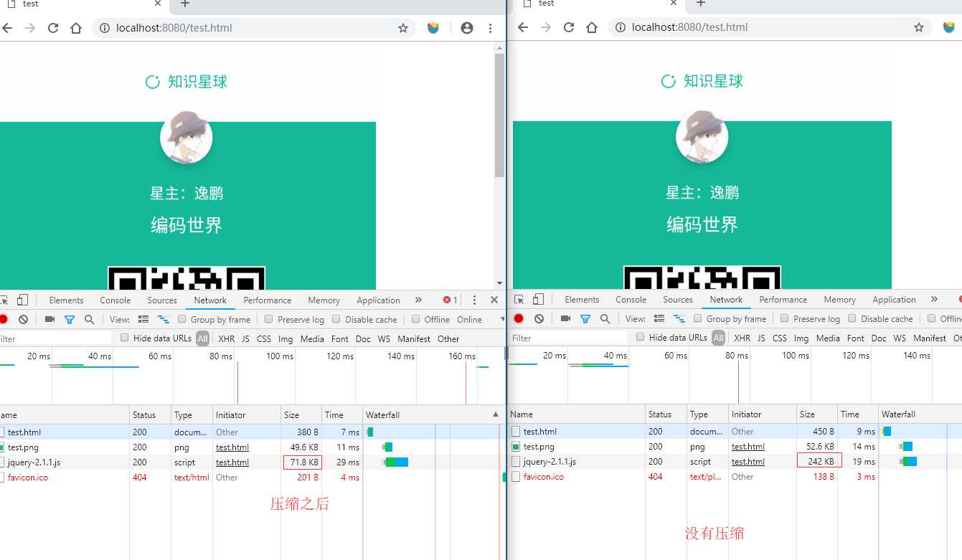The image size is (962, 560).
Task: Filter by Font in right DevTools
Action: tap(856, 338)
